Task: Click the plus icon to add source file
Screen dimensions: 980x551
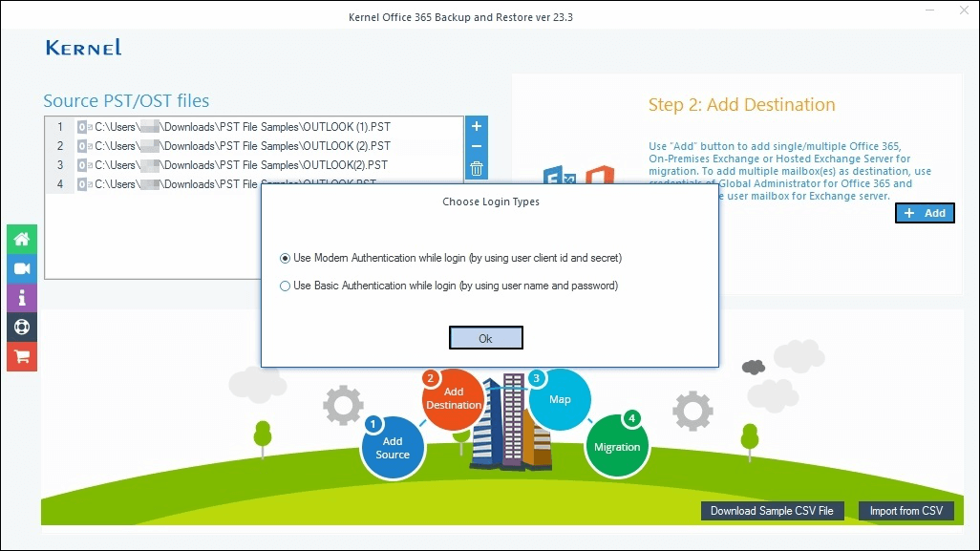Action: coord(477,126)
